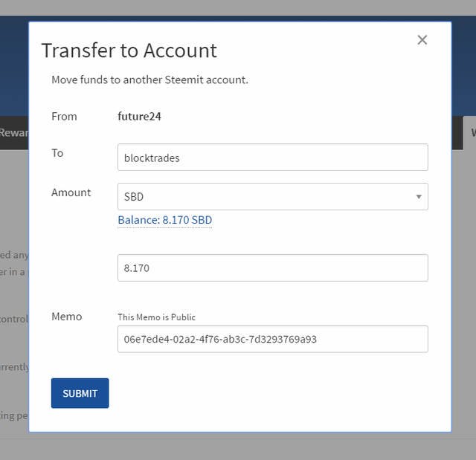The height and width of the screenshot is (460, 476).
Task: Click the Amount label
Action: (71, 192)
